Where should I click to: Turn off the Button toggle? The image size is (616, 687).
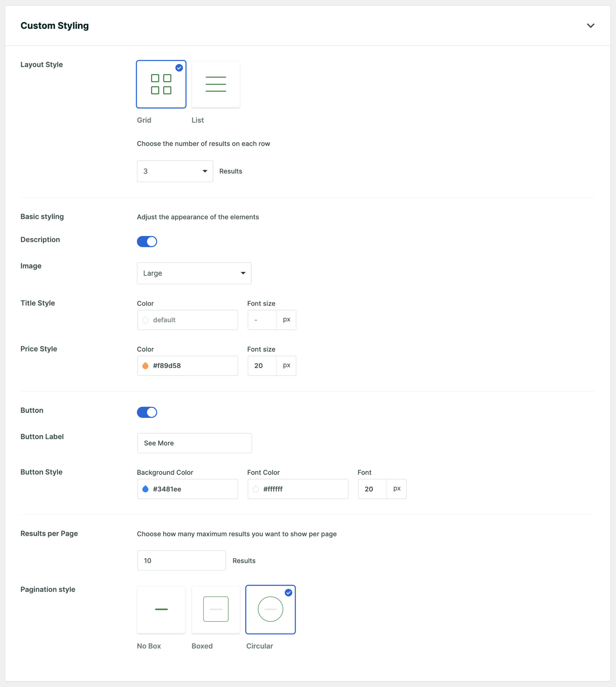click(x=147, y=412)
